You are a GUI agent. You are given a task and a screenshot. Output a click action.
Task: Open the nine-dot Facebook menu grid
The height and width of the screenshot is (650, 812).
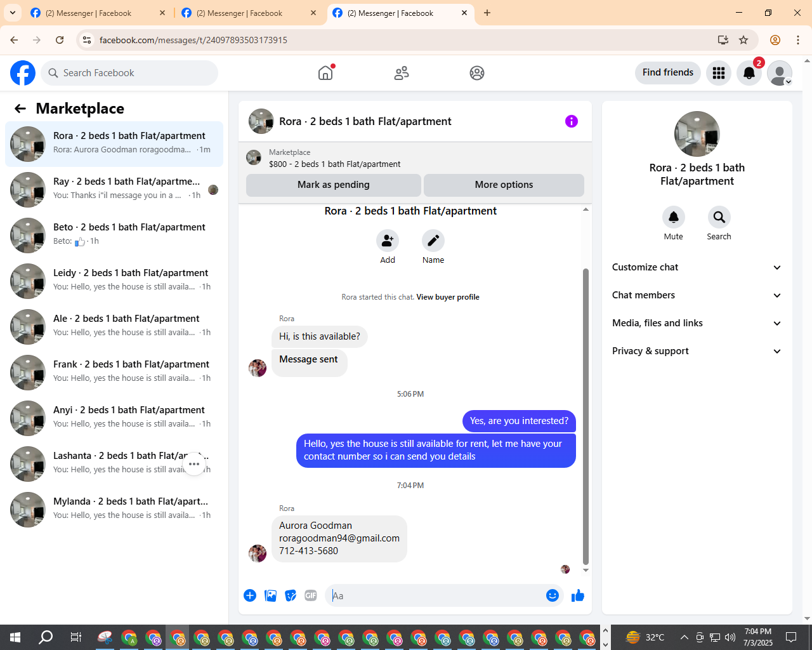[x=719, y=73]
